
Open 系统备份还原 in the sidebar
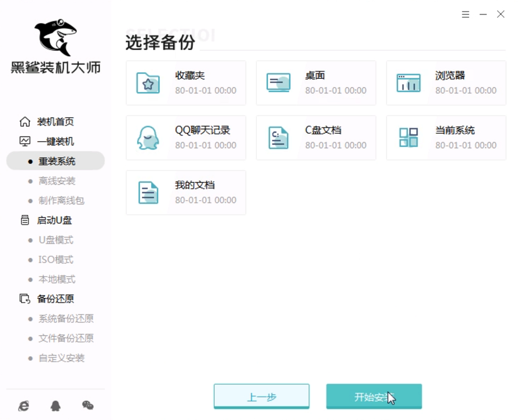click(66, 319)
